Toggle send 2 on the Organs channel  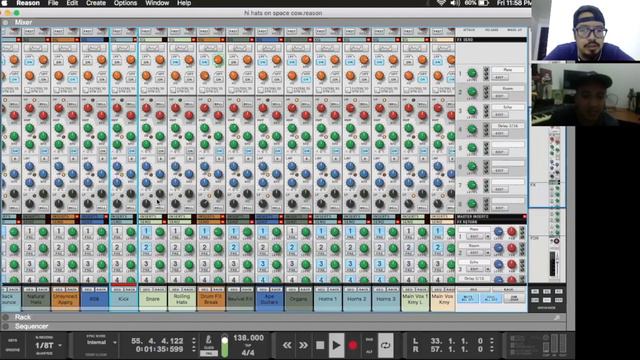[292, 248]
